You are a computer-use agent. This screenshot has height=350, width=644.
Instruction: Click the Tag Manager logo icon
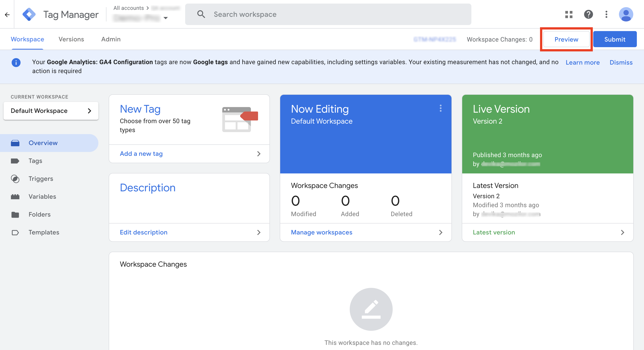coord(29,14)
